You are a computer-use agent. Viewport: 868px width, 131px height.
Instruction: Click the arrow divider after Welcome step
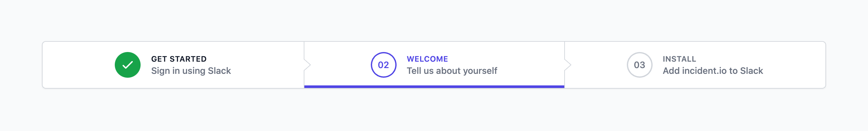tap(567, 65)
